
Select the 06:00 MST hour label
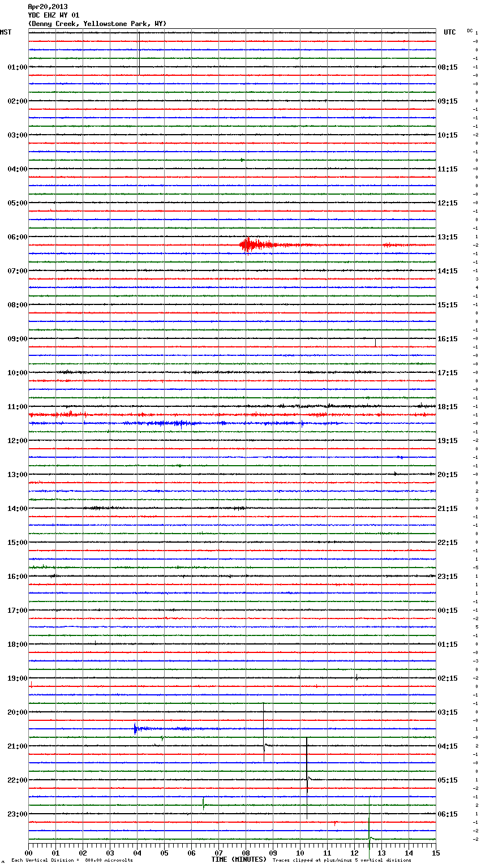[x=18, y=237]
